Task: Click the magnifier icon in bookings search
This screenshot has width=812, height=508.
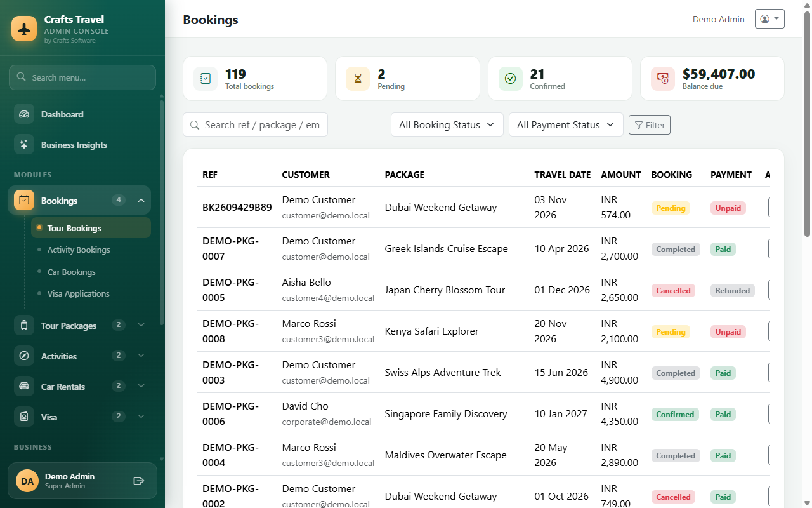Action: [194, 125]
